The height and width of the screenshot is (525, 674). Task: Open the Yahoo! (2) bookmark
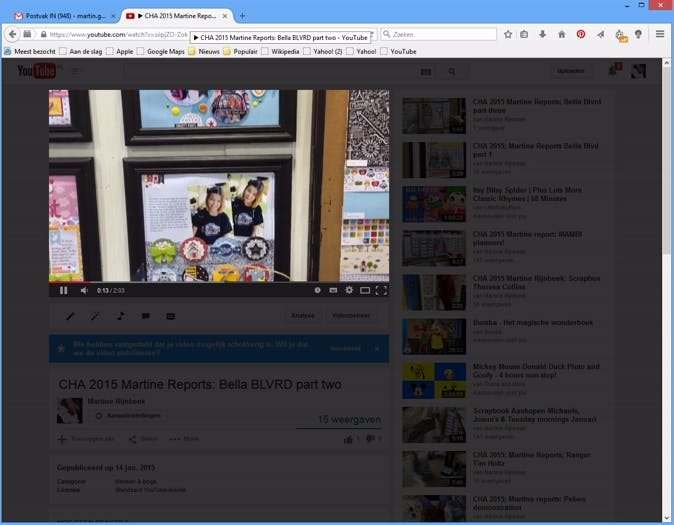point(322,52)
